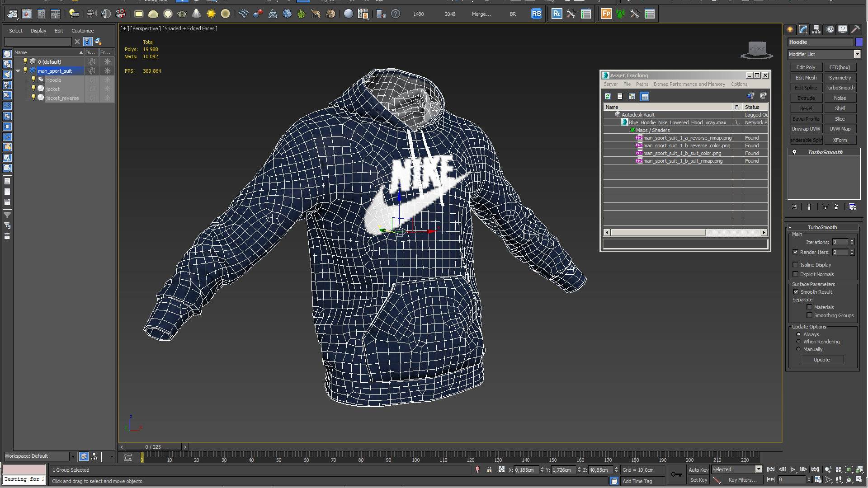Open the Key Filters dialog button
Image resolution: width=868 pixels, height=488 pixels.
tap(742, 480)
